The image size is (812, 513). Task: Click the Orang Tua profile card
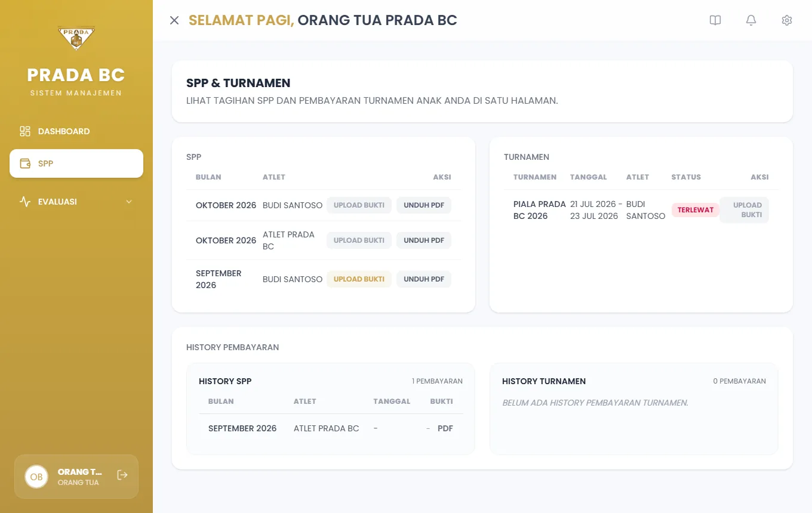point(76,477)
